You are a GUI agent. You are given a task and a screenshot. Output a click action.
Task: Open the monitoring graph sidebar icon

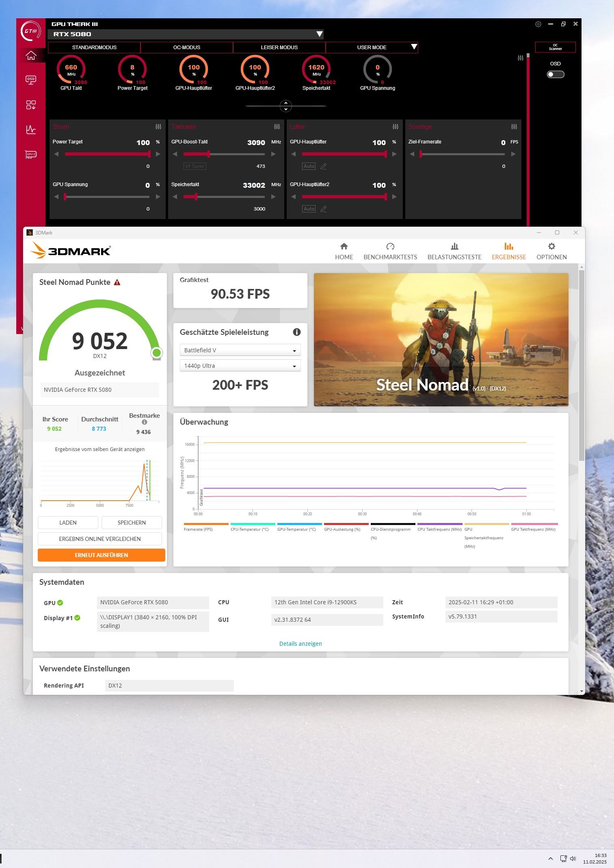coord(31,130)
